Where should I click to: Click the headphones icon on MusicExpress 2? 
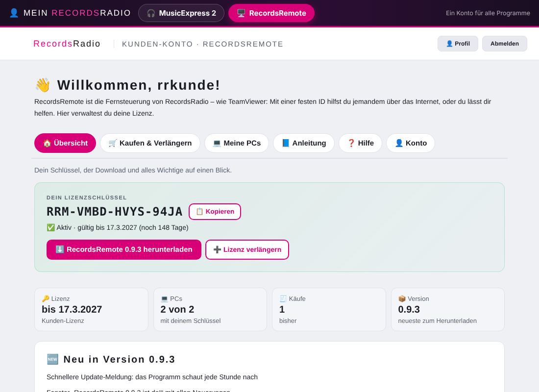tap(151, 13)
